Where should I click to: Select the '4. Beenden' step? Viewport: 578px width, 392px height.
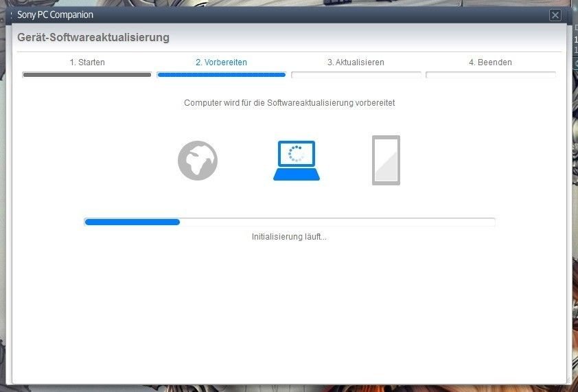click(490, 62)
